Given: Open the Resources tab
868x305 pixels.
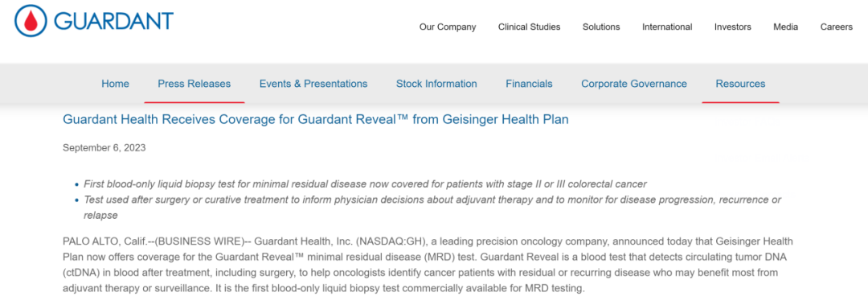Looking at the screenshot, I should tap(740, 84).
